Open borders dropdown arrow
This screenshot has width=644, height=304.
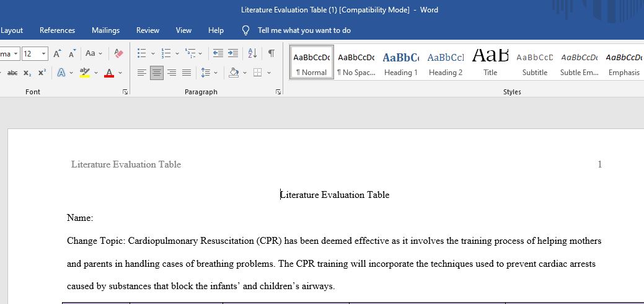coord(269,73)
